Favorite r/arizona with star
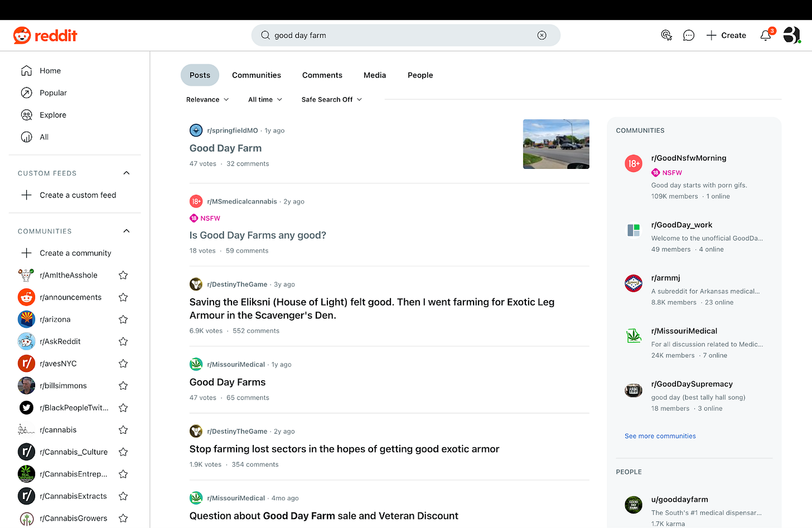 [x=123, y=319]
